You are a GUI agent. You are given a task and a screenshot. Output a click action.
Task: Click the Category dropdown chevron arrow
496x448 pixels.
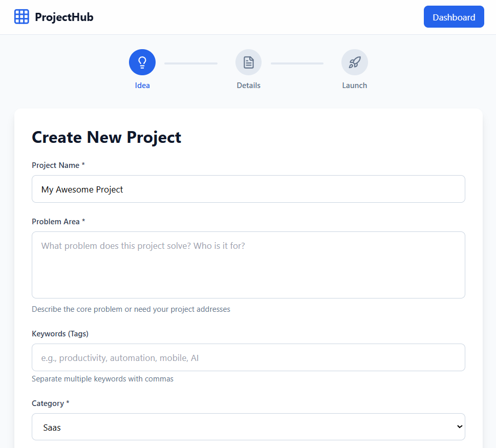(458, 426)
